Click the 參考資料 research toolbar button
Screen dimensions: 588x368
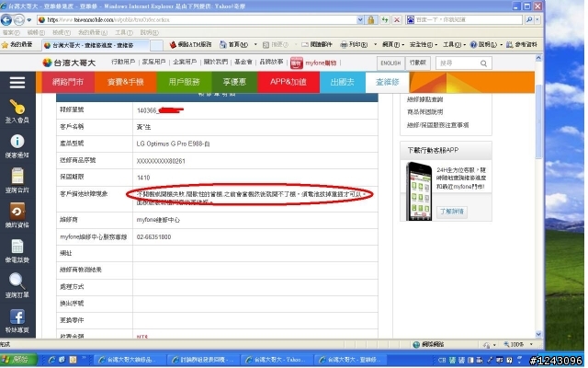pos(522,44)
